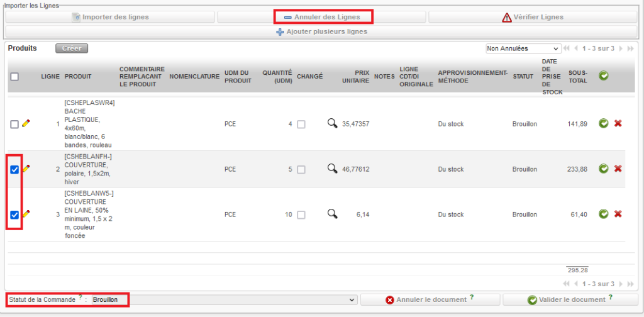The width and height of the screenshot is (644, 317).
Task: Click pencil edit icon on COUVERTURE polaire row
Action: tap(26, 169)
